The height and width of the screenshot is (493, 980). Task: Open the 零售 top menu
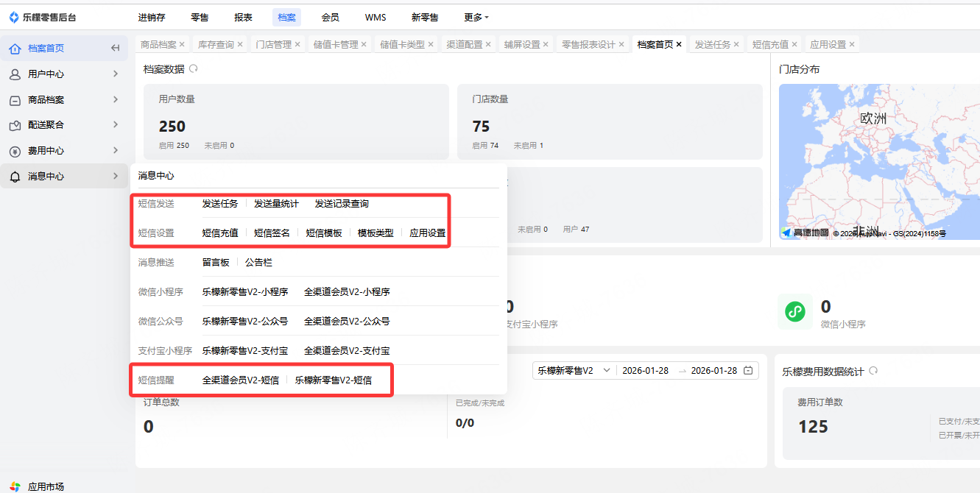point(199,17)
